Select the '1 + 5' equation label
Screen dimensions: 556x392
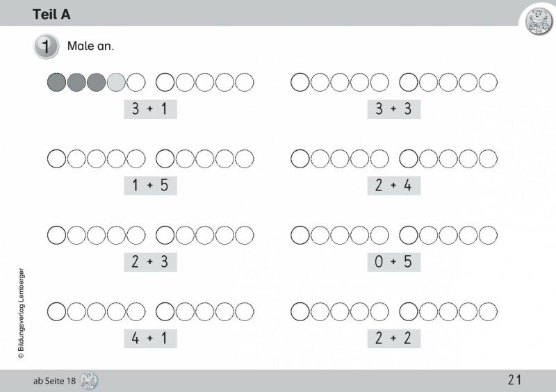(x=150, y=185)
